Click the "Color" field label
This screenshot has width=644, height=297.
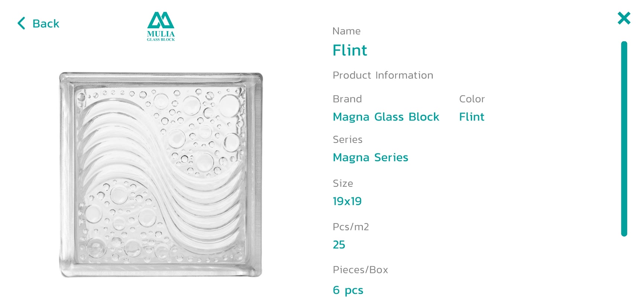(472, 99)
